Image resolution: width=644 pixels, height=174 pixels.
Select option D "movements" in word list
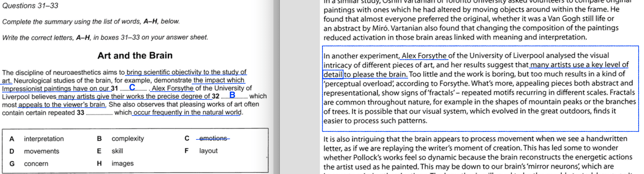click(42, 151)
